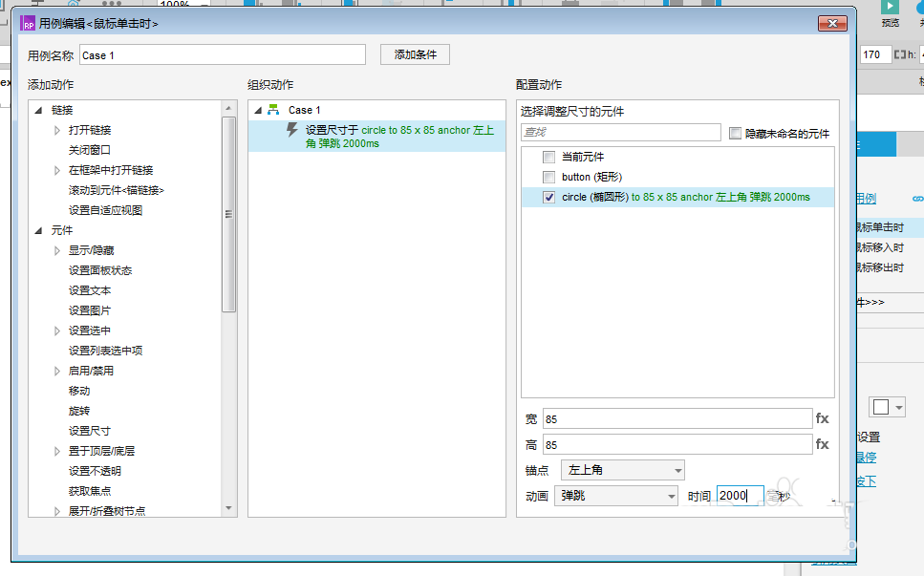Select 设置文本 action
Image resolution: width=924 pixels, height=576 pixels.
coord(90,290)
